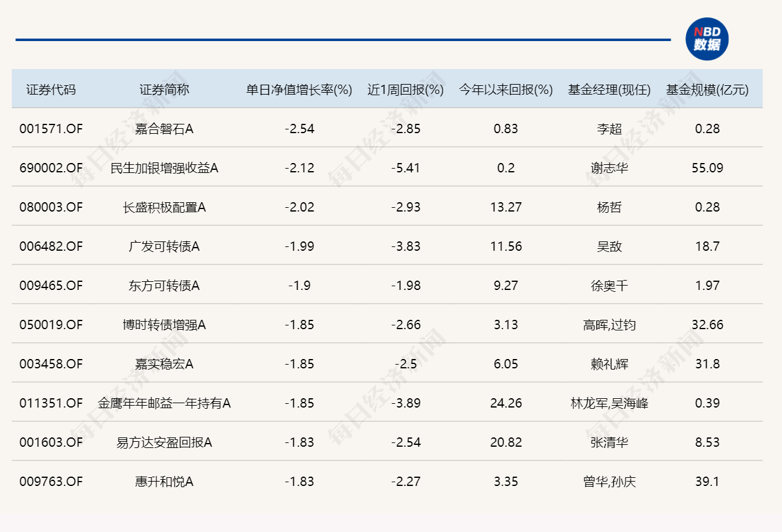Click the NBD数据 logo
The height and width of the screenshot is (532, 782).
[707, 39]
